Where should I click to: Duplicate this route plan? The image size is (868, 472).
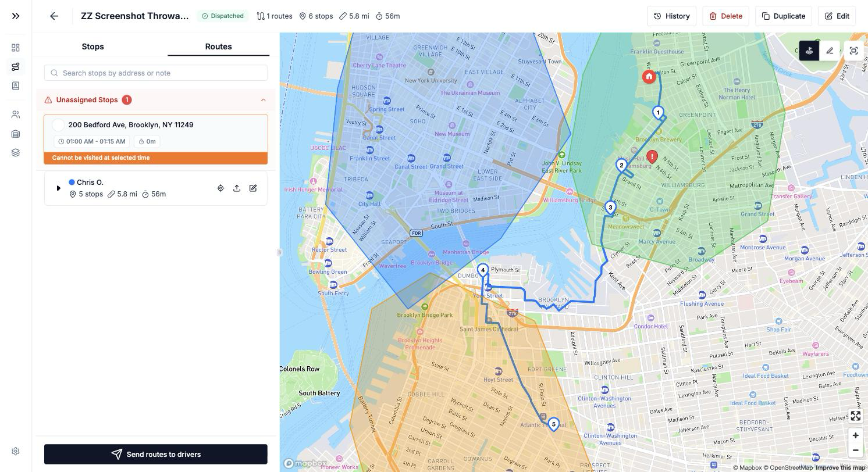point(784,16)
